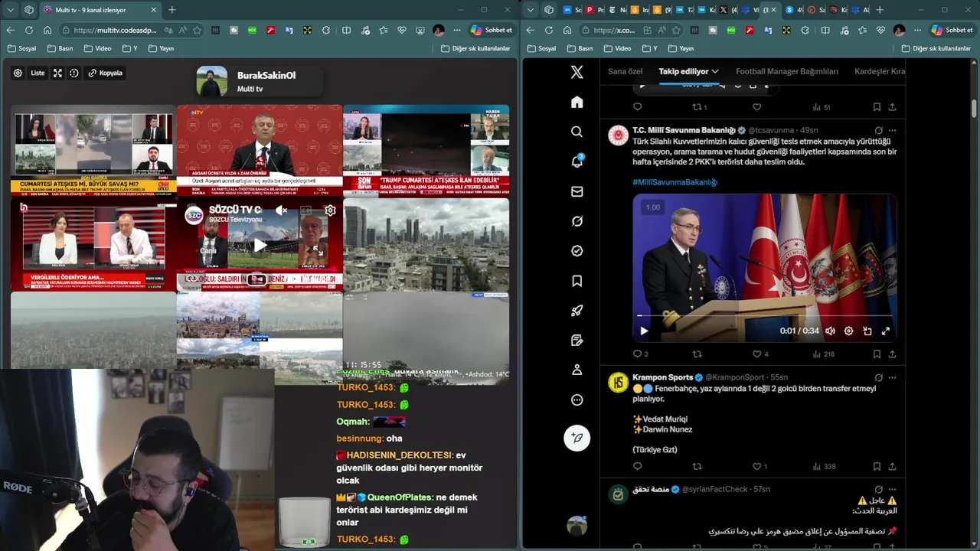Click the fullscreen expand icon beside Liste
Screen dimensions: 980x551
pyautogui.click(x=57, y=73)
